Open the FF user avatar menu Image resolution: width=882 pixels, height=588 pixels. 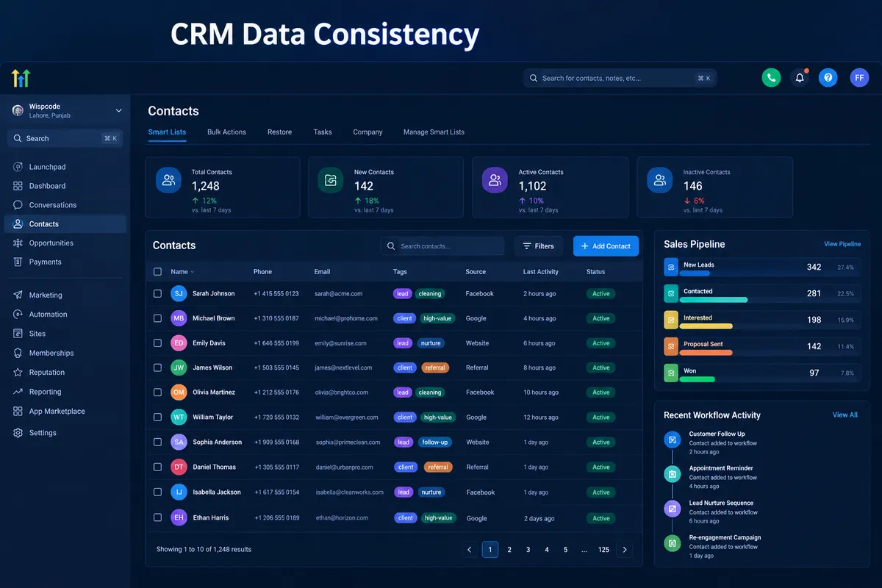(859, 77)
